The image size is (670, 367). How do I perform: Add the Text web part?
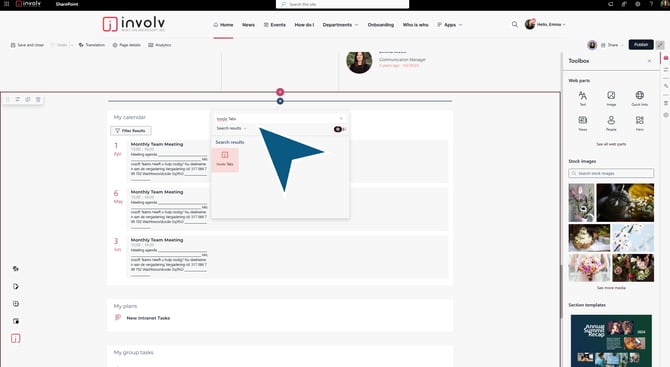582,98
